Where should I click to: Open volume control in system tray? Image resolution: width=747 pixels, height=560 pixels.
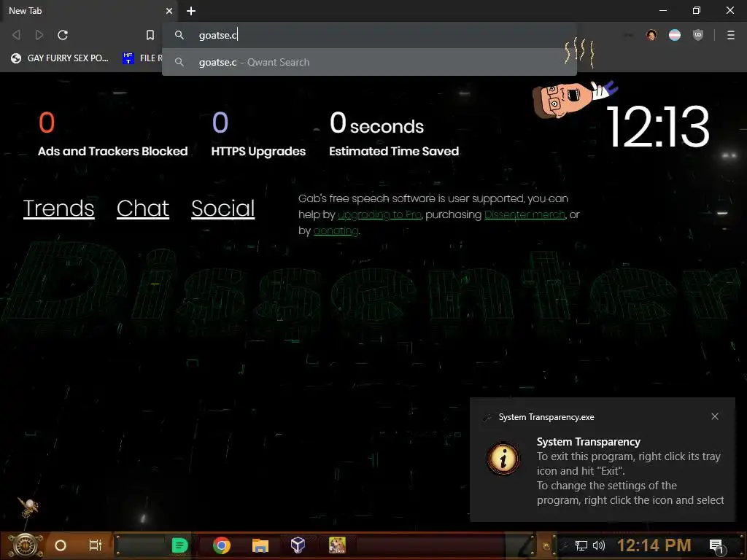click(599, 545)
